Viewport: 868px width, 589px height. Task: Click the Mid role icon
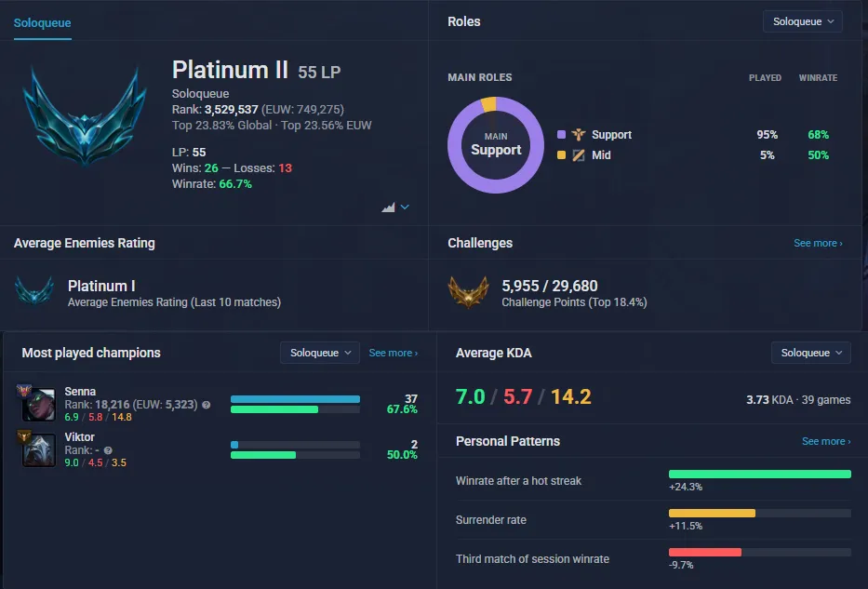tap(579, 155)
